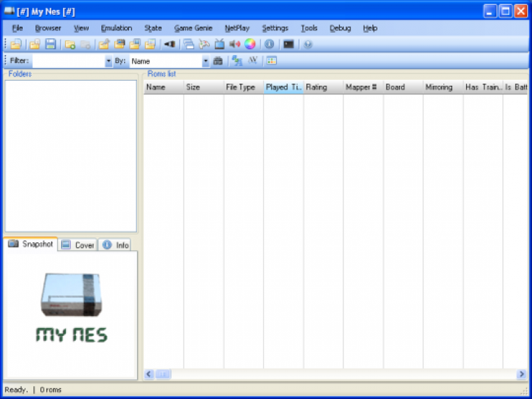
Task: Click the translate language icon in filter bar
Action: (237, 61)
